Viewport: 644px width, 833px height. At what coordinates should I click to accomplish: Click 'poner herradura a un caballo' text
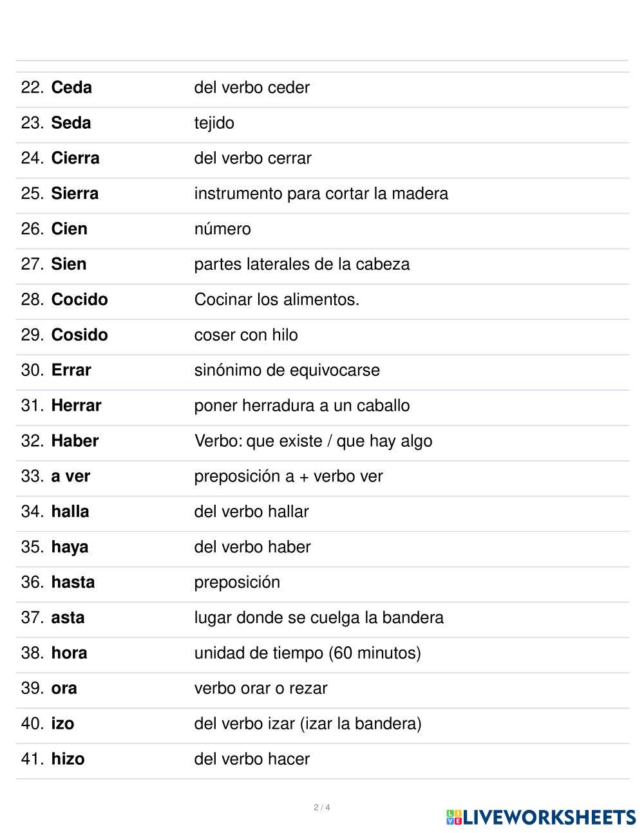click(302, 406)
